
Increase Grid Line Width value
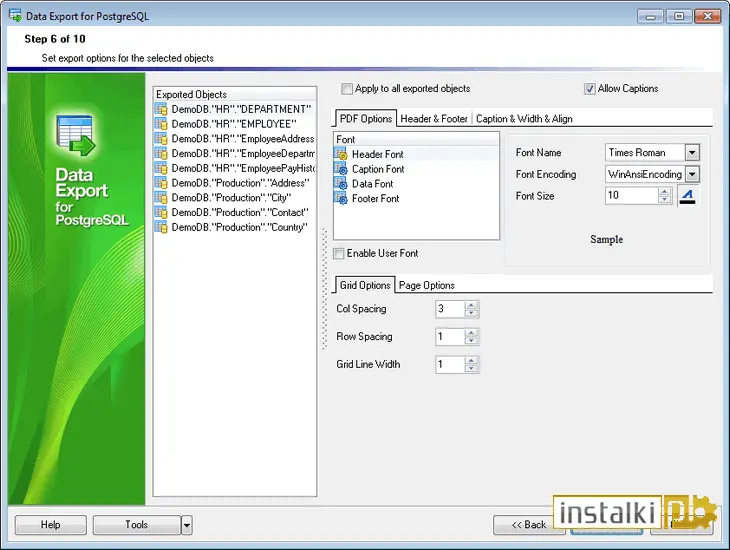[471, 360]
